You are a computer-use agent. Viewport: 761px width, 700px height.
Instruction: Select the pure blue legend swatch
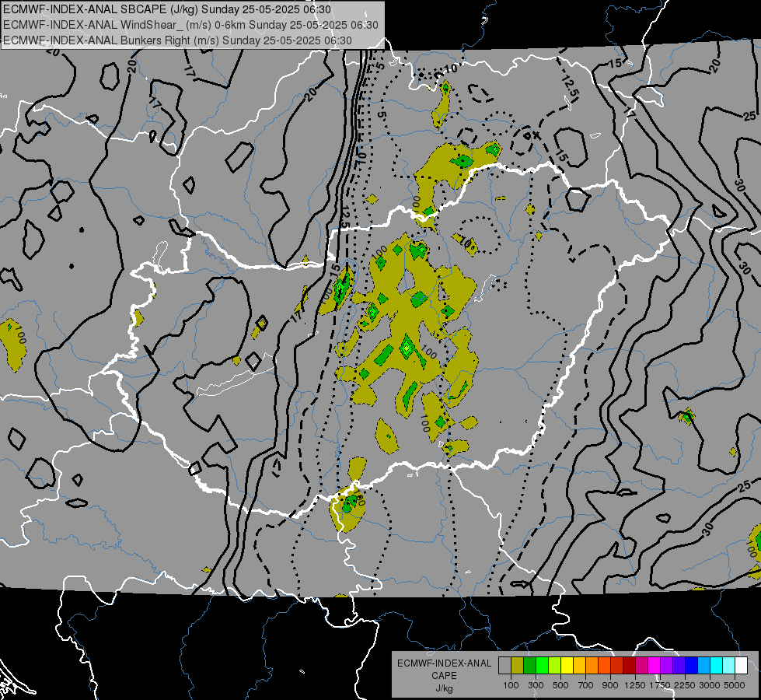tap(692, 665)
